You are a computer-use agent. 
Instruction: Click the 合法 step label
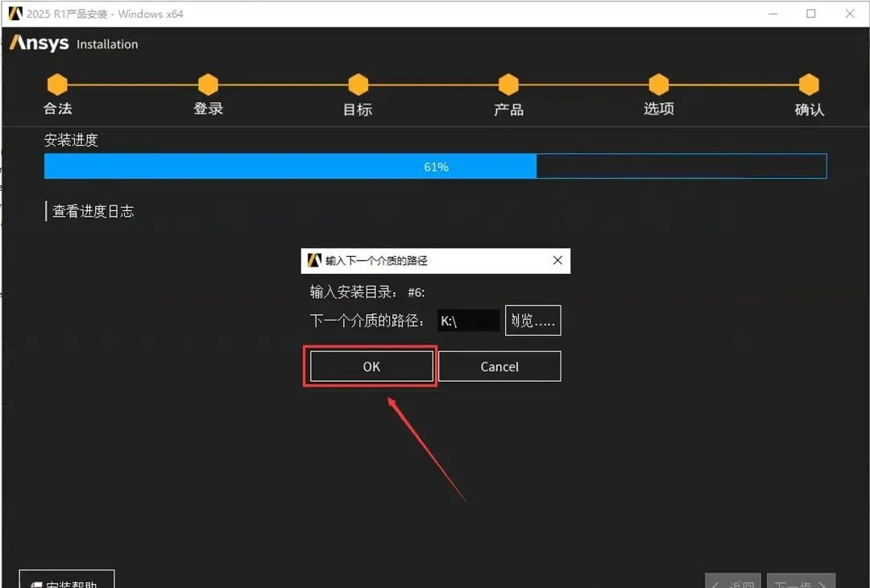[58, 109]
